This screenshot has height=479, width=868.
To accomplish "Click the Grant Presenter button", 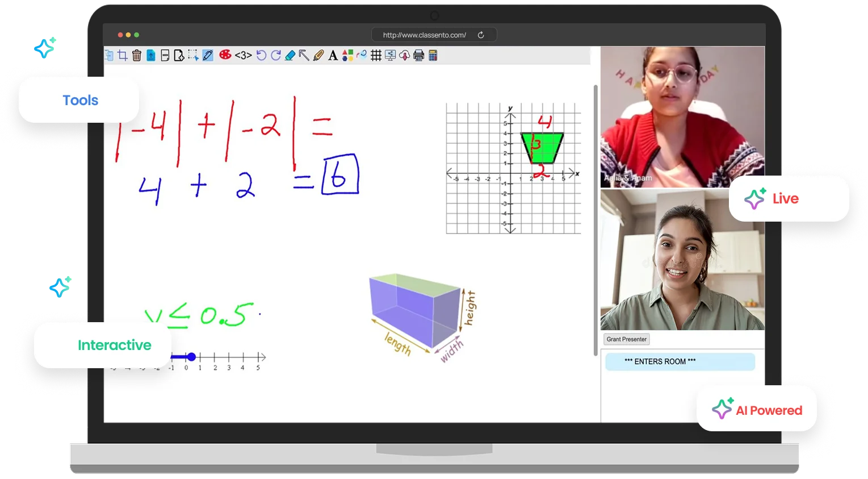I will pos(626,339).
